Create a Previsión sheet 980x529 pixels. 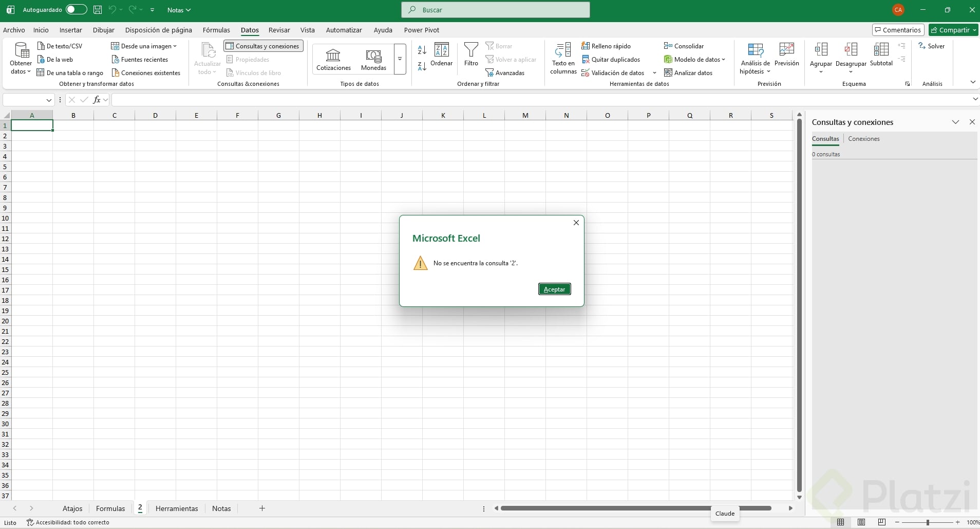click(x=787, y=54)
